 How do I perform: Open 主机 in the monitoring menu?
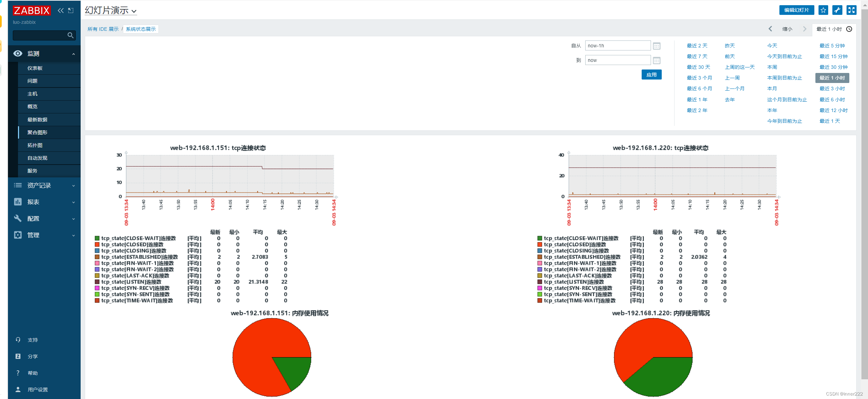point(49,94)
